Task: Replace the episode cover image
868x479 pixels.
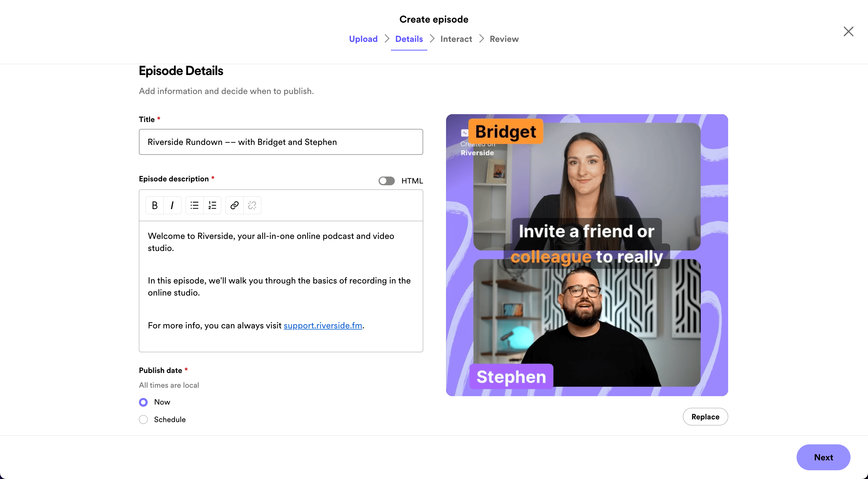Action: click(705, 417)
